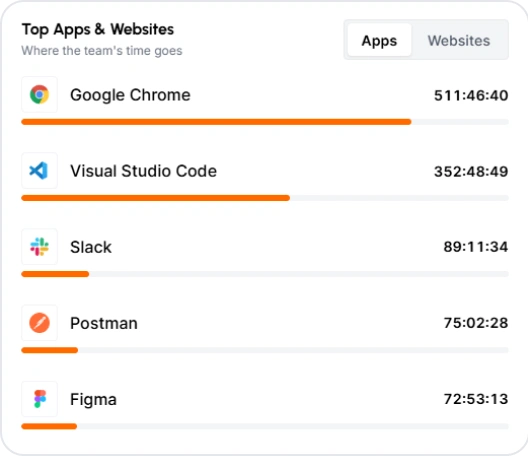Click the Slack app icon

[x=39, y=247]
